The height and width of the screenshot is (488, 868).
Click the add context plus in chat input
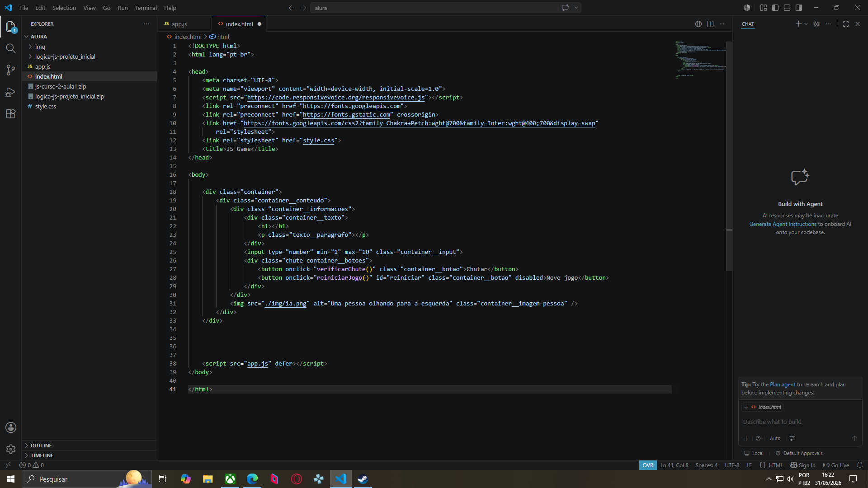pyautogui.click(x=746, y=438)
